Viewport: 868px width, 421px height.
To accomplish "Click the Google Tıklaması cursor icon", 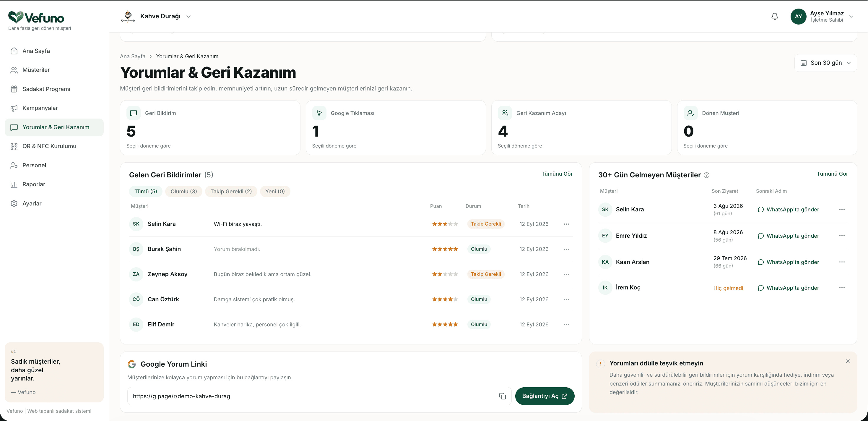I will (x=319, y=113).
